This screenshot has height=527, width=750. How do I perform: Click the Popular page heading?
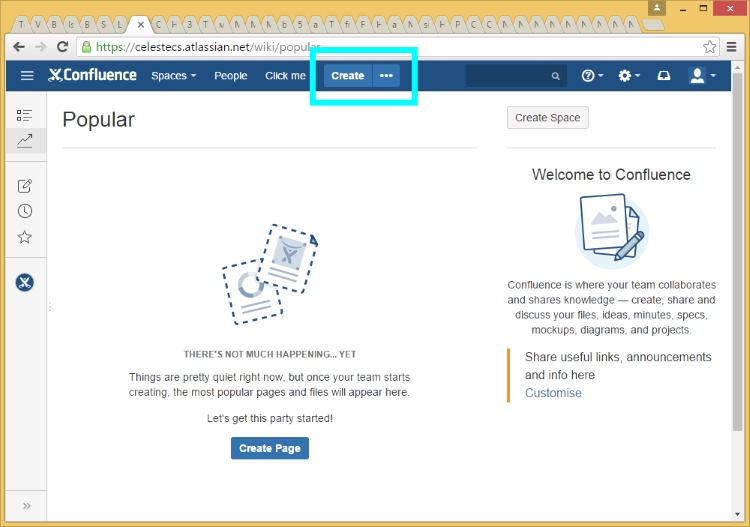coord(99,120)
